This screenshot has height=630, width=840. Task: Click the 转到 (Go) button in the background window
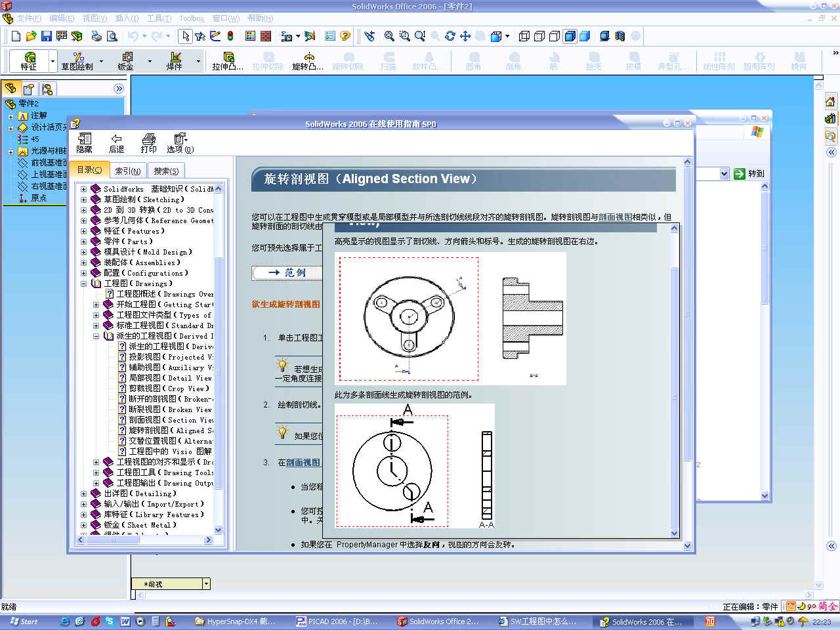[749, 174]
